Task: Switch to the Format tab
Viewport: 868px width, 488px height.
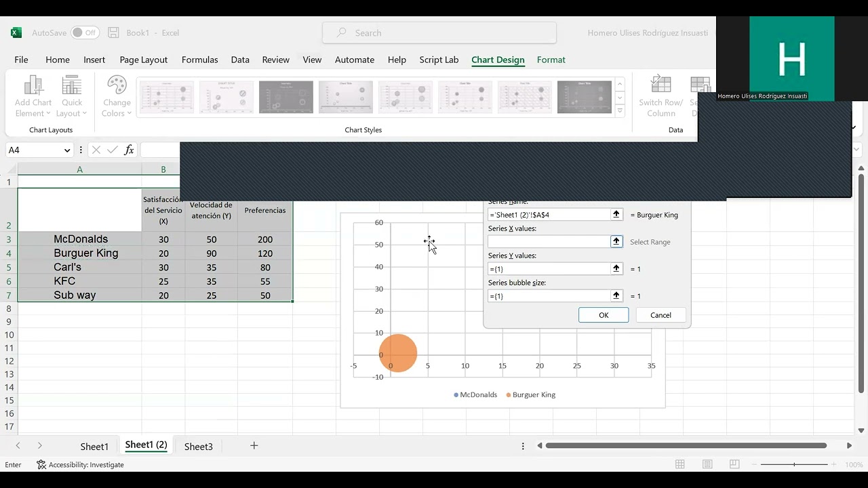Action: (x=551, y=60)
